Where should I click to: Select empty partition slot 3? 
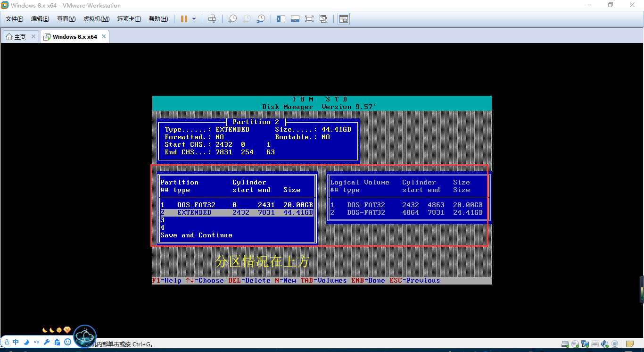tap(237, 220)
